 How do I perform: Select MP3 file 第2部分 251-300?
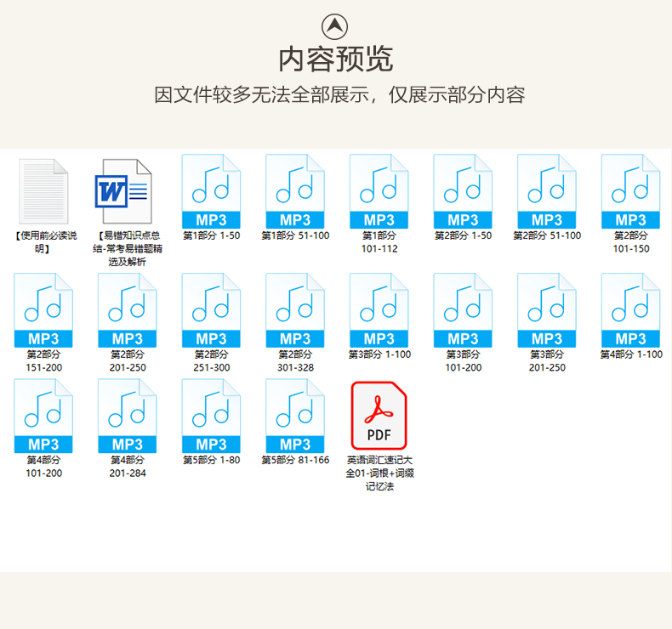click(x=211, y=310)
